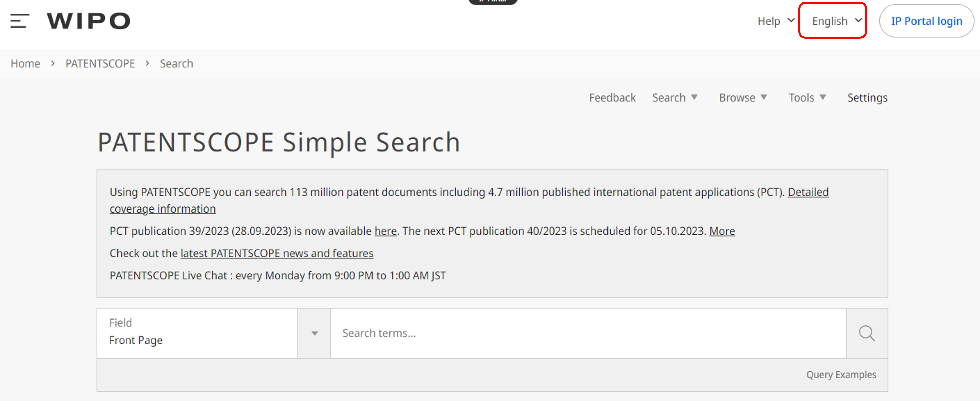This screenshot has height=401, width=980.
Task: Open latest PATENTSCOPE news and features
Action: (277, 253)
